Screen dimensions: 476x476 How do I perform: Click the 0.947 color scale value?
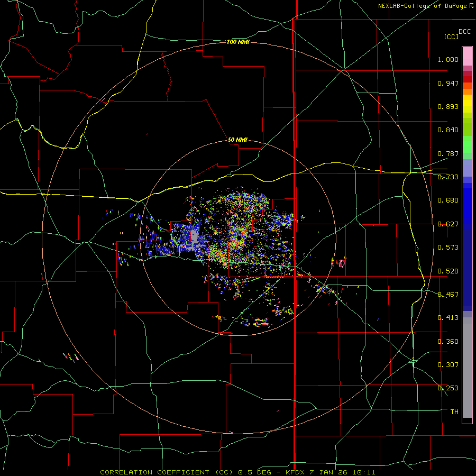(448, 83)
